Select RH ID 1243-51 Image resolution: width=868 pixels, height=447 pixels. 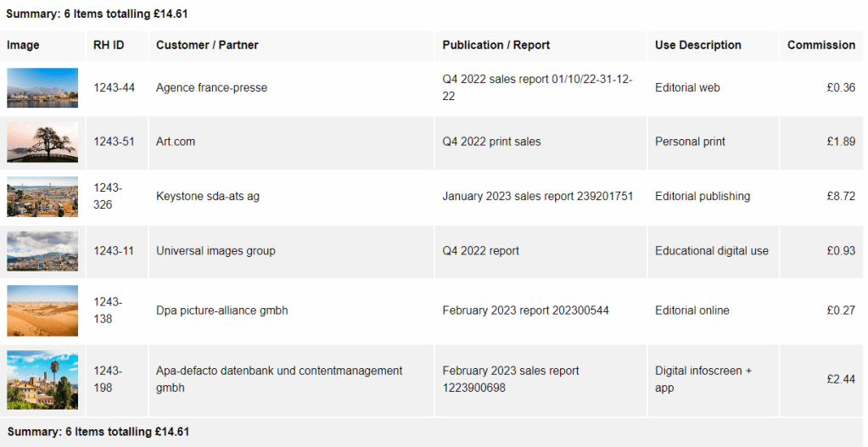pos(114,142)
